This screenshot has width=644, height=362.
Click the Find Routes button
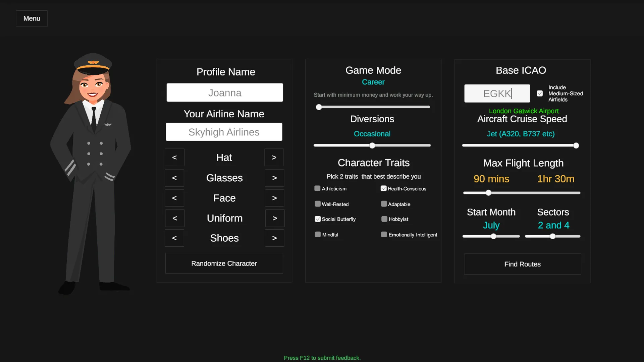[522, 264]
